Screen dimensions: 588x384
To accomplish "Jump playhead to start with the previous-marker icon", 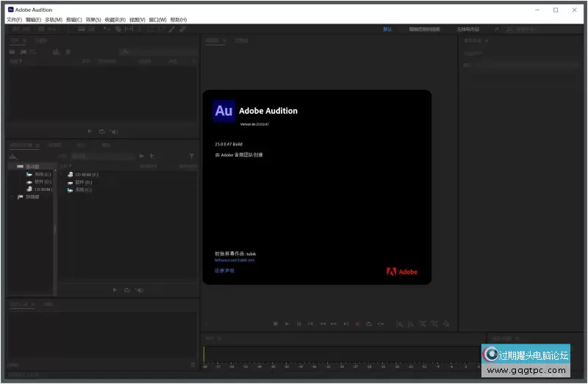I will (311, 324).
